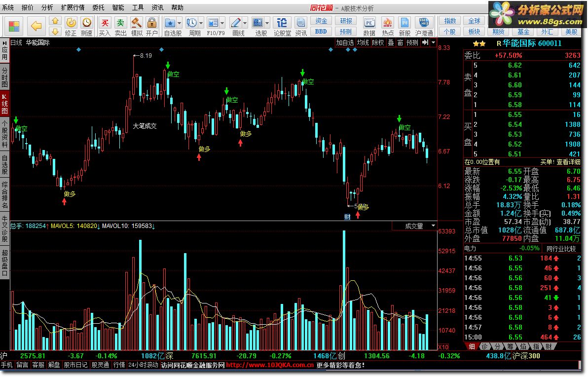Click the arrow-to-bar icon in chart header
This screenshot has height=377, width=588.
[x=425, y=42]
